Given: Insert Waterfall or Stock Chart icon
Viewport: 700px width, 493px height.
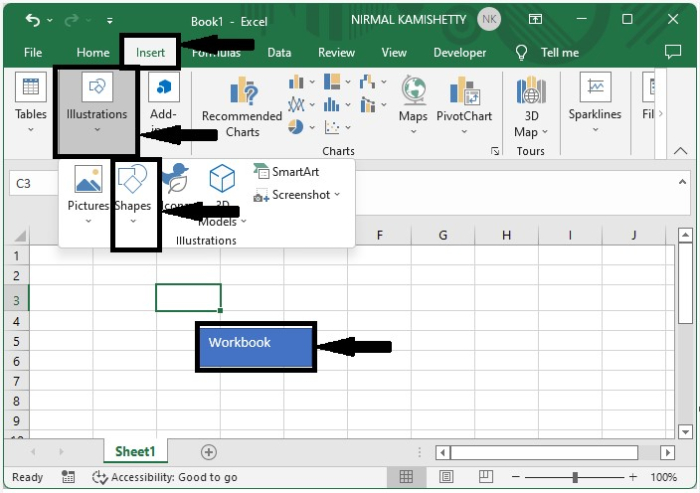Looking at the screenshot, I should (x=367, y=82).
